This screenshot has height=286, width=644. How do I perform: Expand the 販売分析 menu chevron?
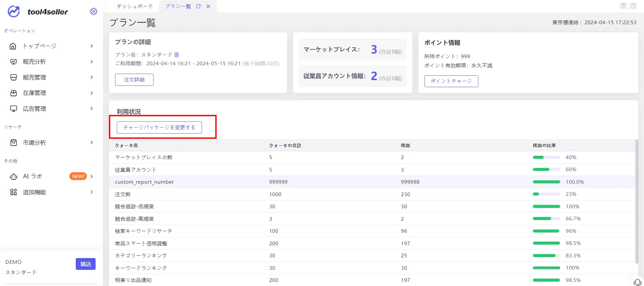(x=92, y=62)
